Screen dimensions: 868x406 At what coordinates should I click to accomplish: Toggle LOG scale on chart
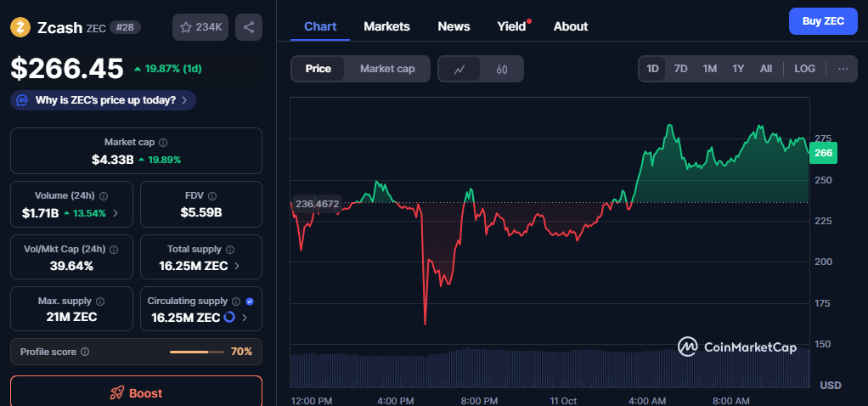coord(804,69)
